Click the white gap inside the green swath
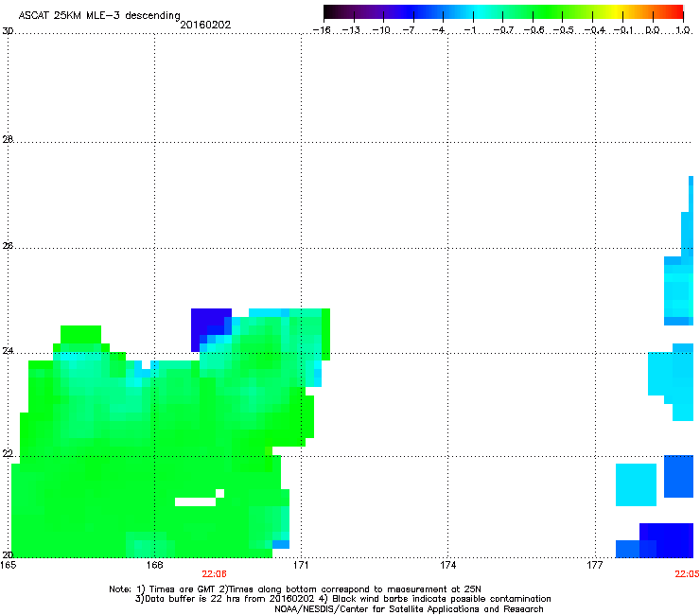Viewport: 700px width, 615px height. 197,501
